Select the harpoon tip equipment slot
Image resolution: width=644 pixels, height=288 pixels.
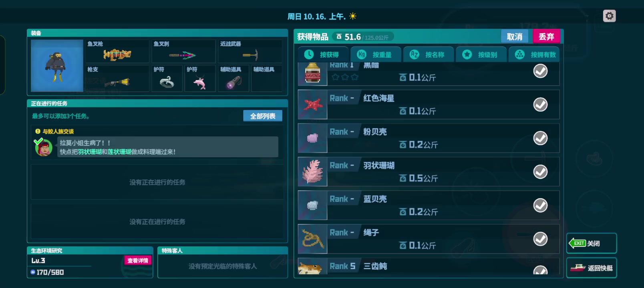(x=183, y=51)
